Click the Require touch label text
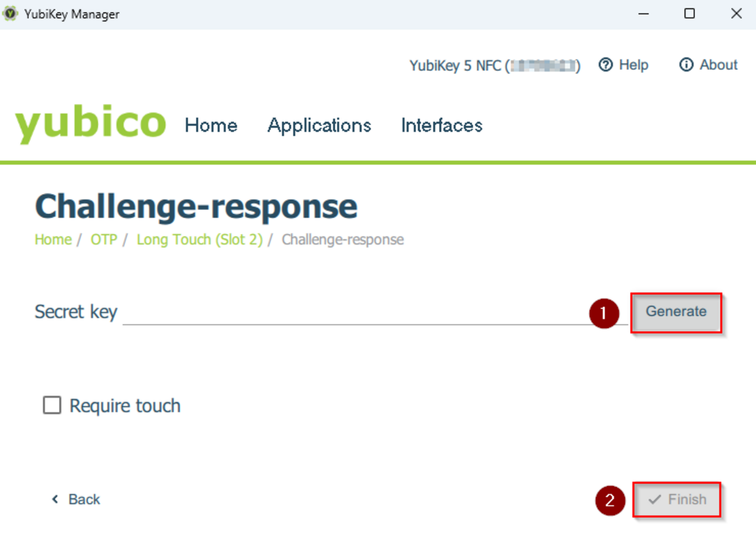Screen dimensions: 756x540 pyautogui.click(x=125, y=406)
